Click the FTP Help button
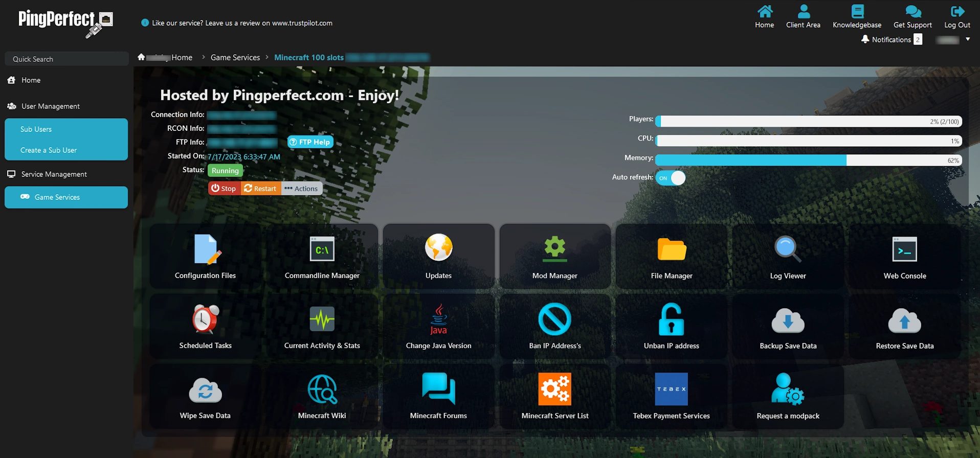980x458 pixels. pos(310,142)
